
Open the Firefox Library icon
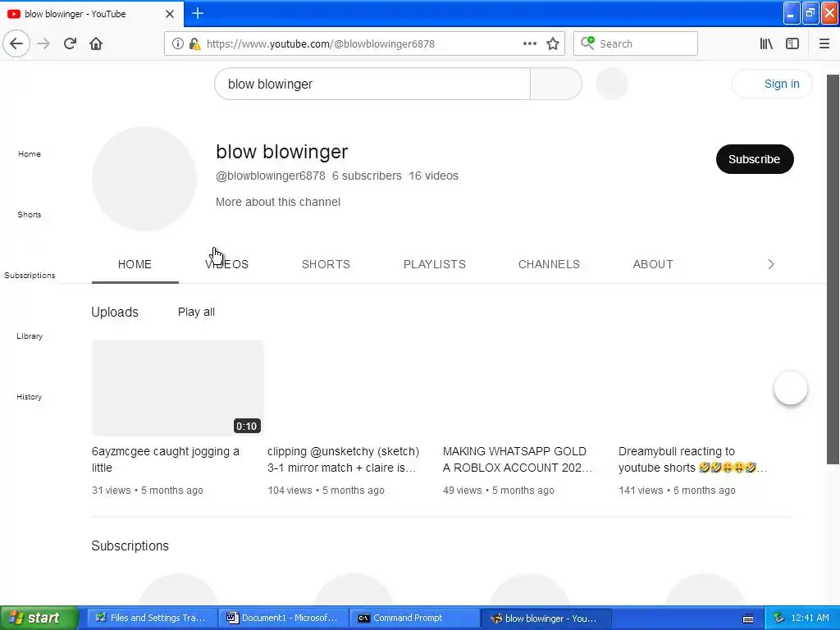766,43
